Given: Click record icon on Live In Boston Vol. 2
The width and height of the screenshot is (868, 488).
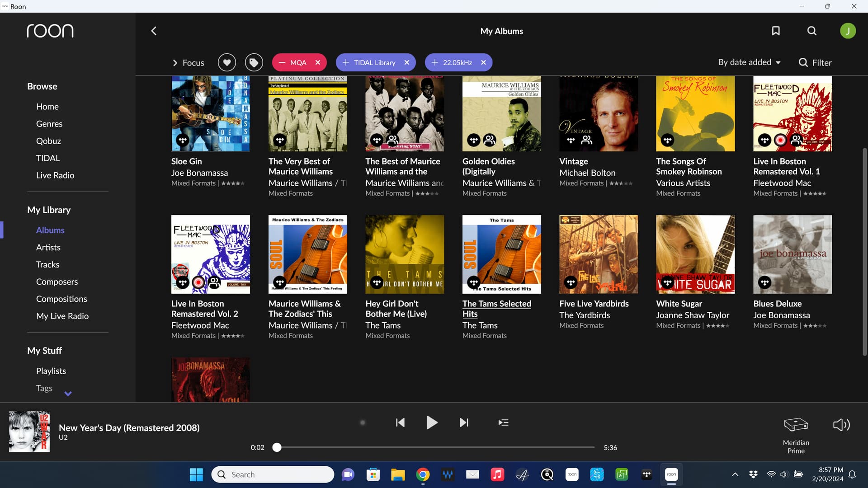Looking at the screenshot, I should pyautogui.click(x=198, y=283).
